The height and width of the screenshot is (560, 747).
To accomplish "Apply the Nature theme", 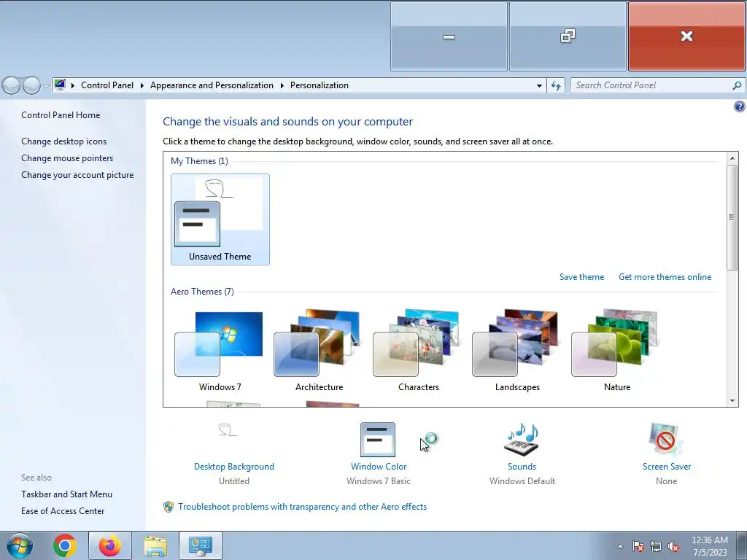I will 616,351.
